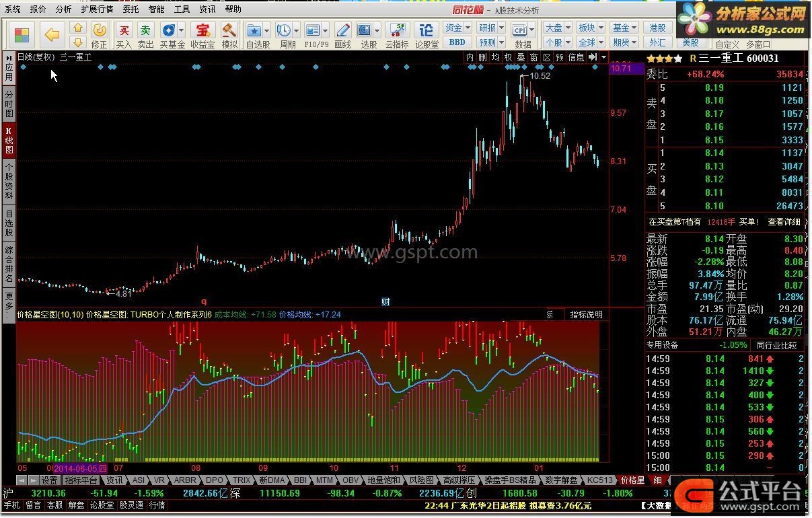Click the 论股堂 status bar entry

pyautogui.click(x=101, y=505)
